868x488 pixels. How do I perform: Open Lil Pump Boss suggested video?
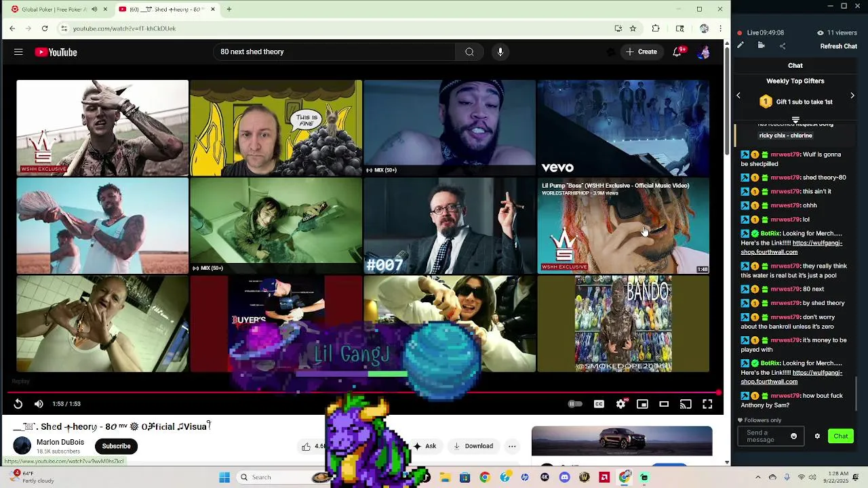click(623, 226)
